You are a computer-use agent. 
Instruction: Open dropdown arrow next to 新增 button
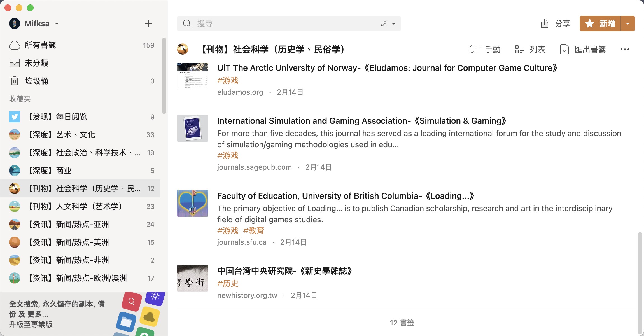(x=628, y=24)
